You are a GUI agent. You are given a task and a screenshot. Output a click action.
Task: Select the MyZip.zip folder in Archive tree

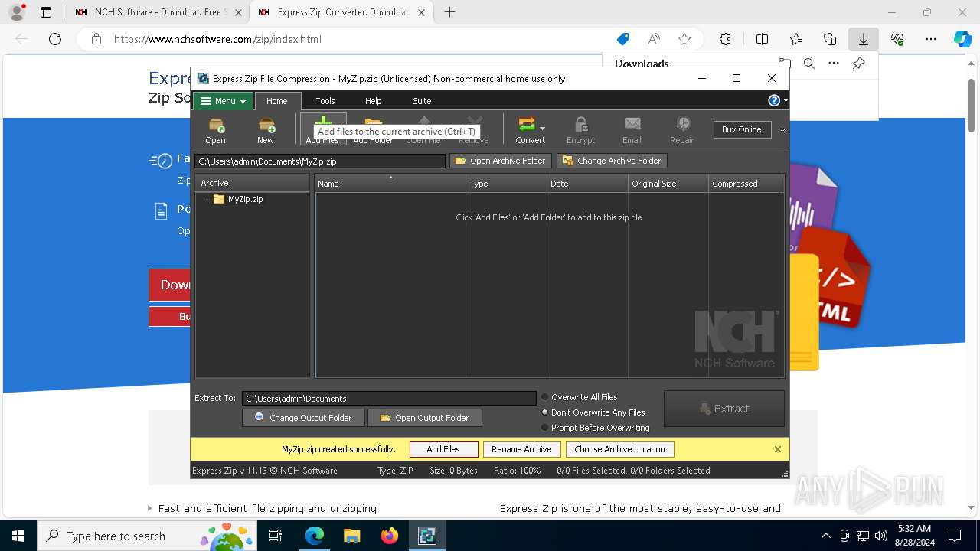(238, 199)
